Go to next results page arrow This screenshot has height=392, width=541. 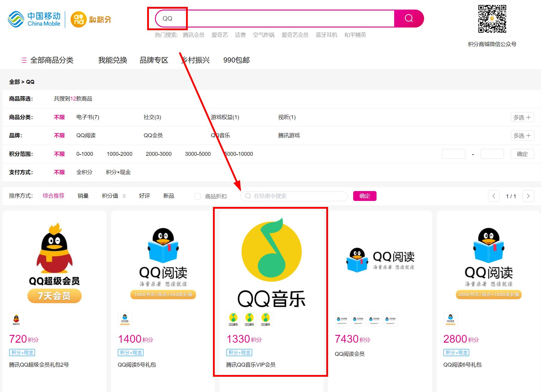(x=528, y=196)
